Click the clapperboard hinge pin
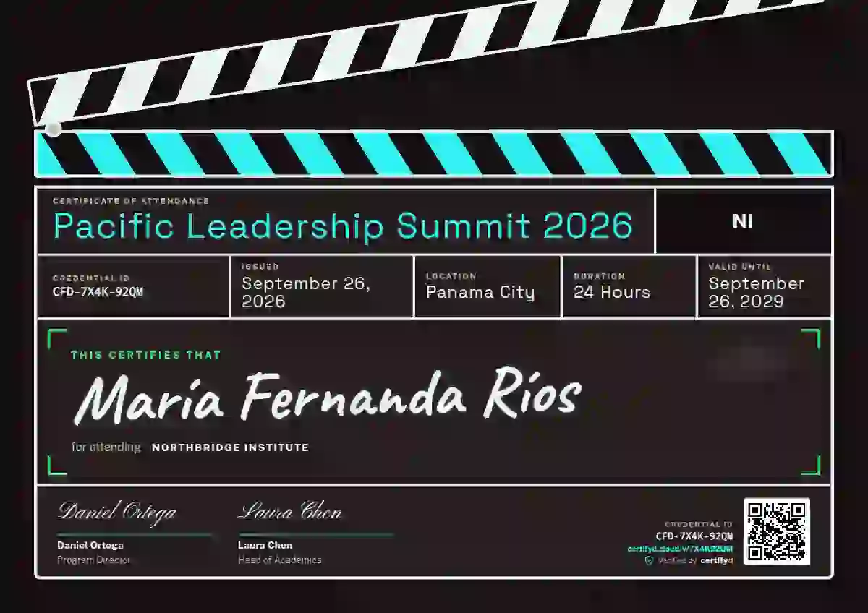868x613 pixels. click(54, 129)
